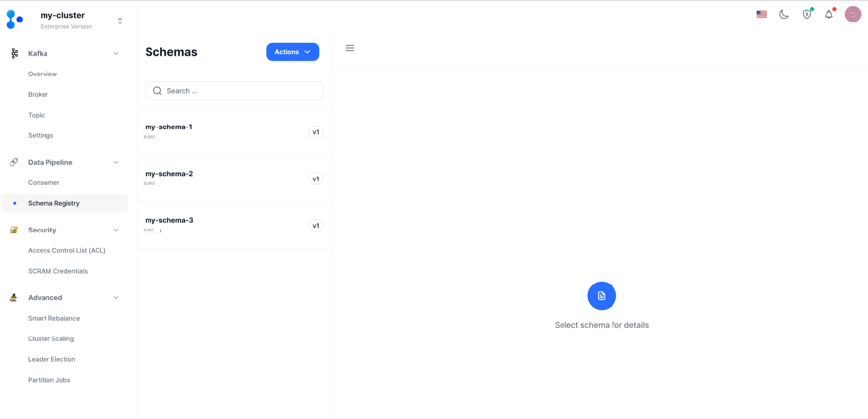Open the user avatar menu
This screenshot has width=868, height=419.
coord(853,14)
